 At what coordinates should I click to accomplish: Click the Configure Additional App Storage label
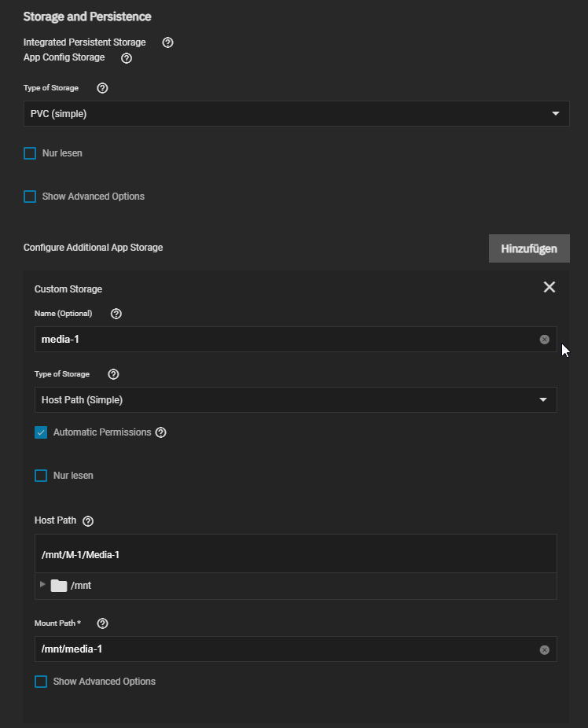coord(93,248)
